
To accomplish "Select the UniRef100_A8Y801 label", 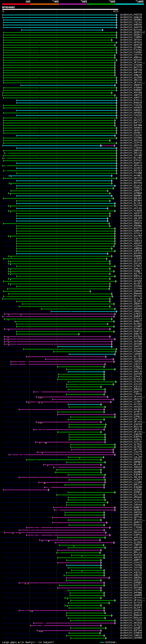I will click(131, 42).
